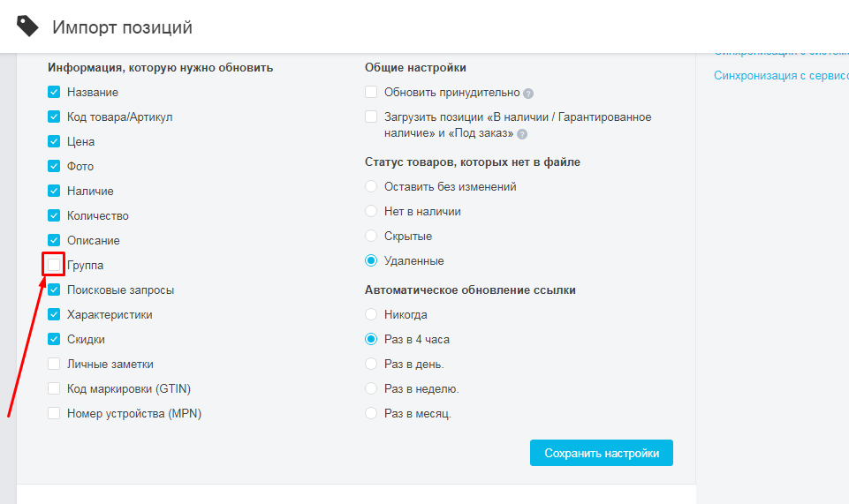Choose Раз в день update frequency
This screenshot has width=849, height=504.
point(371,364)
